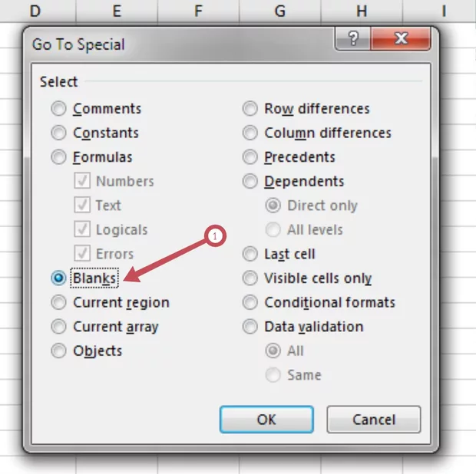The width and height of the screenshot is (476, 474).
Task: Choose the Dependents radio option
Action: (250, 182)
